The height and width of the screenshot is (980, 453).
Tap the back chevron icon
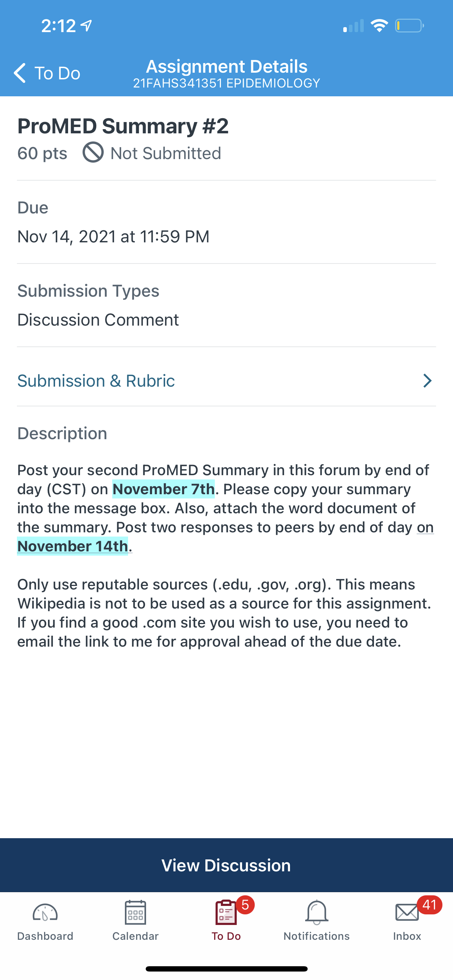[20, 73]
